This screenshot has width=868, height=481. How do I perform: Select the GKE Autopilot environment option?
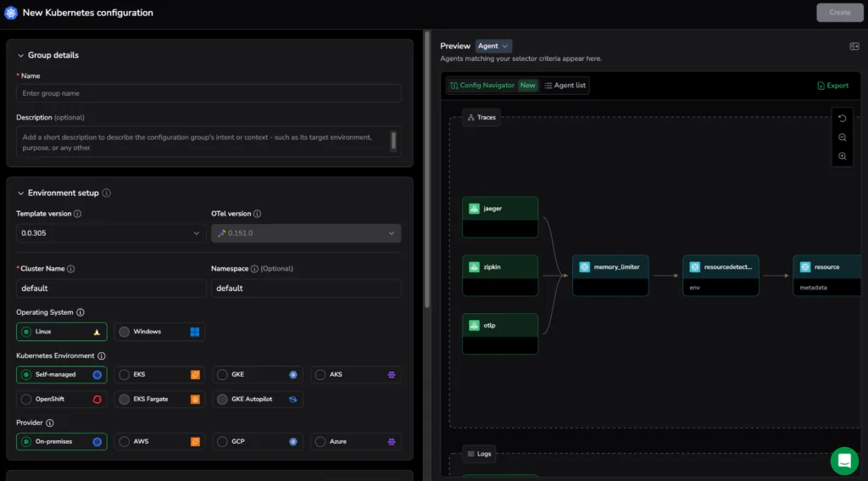click(258, 399)
